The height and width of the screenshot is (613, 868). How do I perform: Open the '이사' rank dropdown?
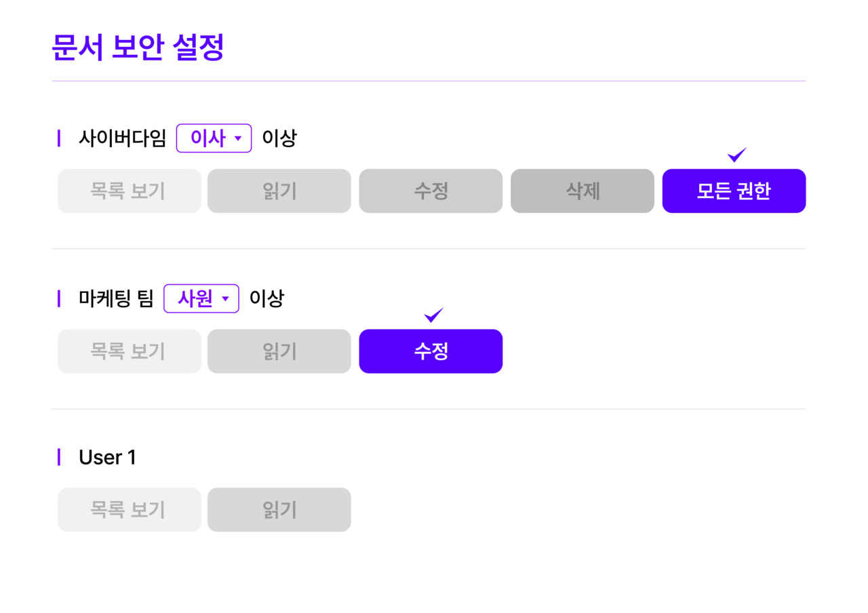click(214, 138)
